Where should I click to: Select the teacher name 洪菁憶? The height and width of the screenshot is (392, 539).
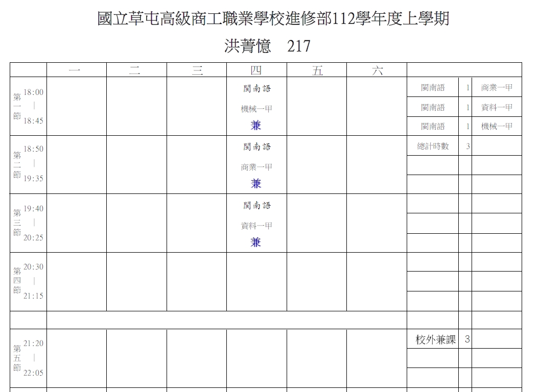point(247,46)
